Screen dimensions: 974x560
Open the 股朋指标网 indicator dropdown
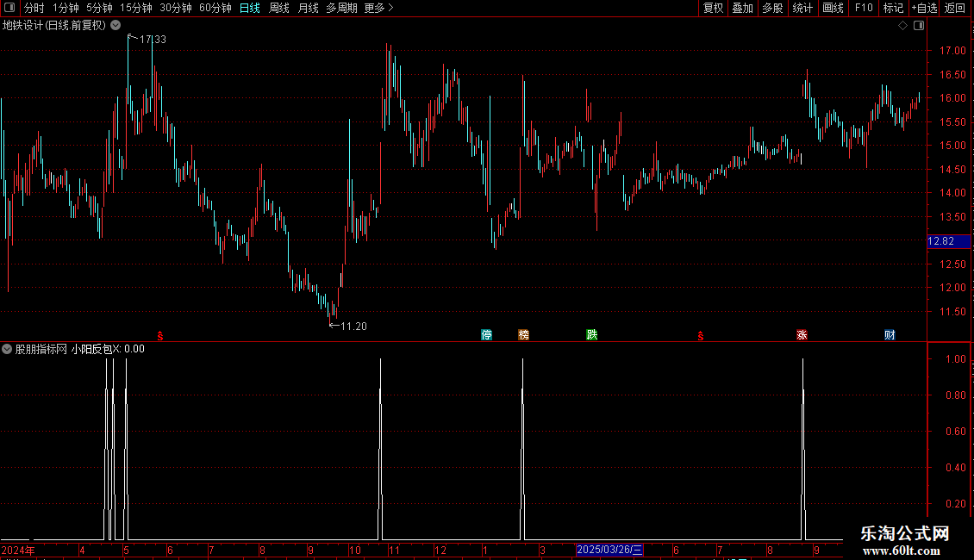click(7, 349)
